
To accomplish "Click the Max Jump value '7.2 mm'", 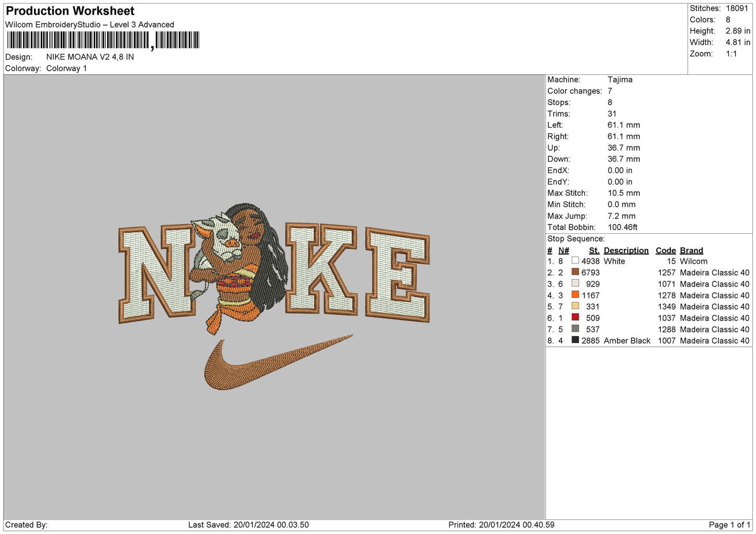I will click(622, 216).
